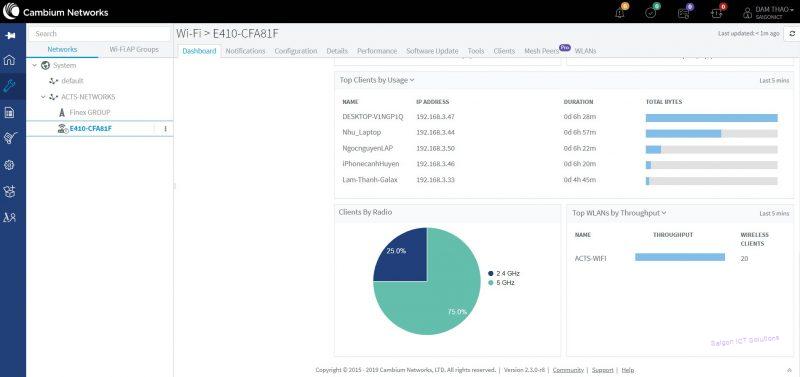Open the gear Configuration sidebar icon

[9, 165]
